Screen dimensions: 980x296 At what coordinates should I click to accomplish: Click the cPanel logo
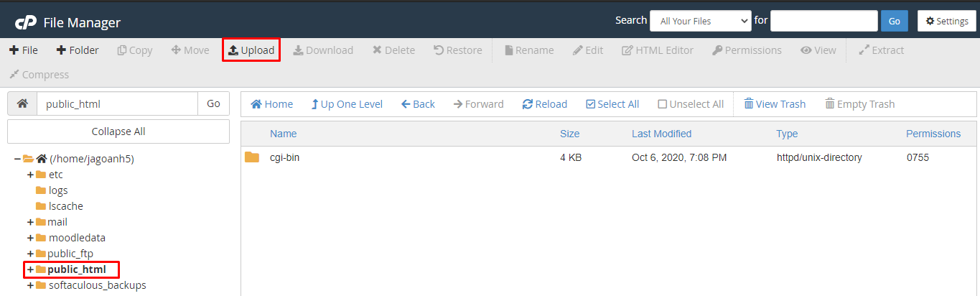pyautogui.click(x=26, y=22)
